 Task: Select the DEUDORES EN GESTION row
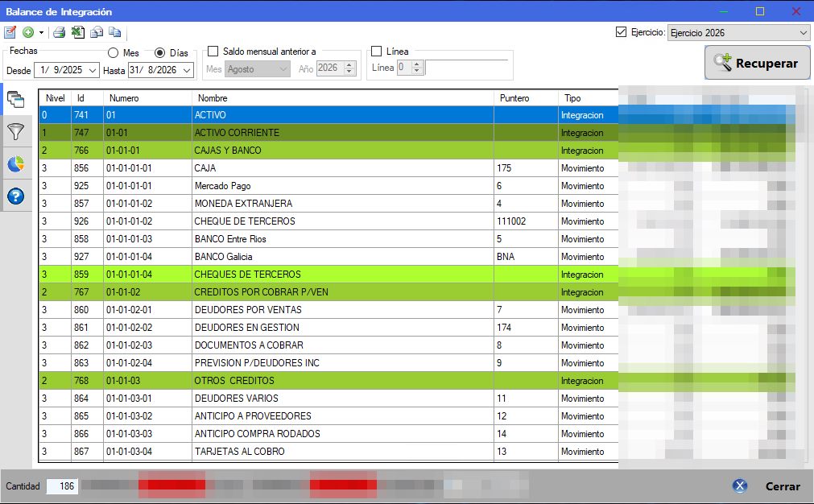328,327
